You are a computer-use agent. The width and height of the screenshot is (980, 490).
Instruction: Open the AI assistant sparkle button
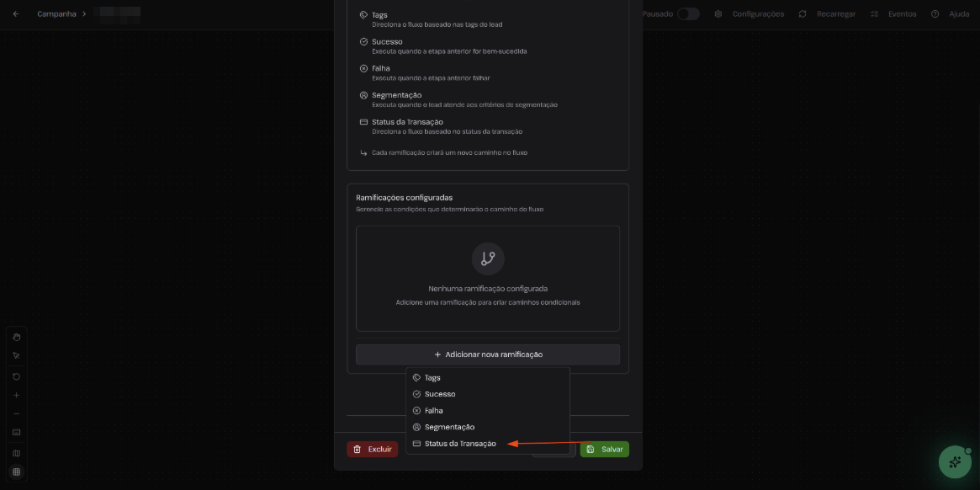click(x=955, y=462)
